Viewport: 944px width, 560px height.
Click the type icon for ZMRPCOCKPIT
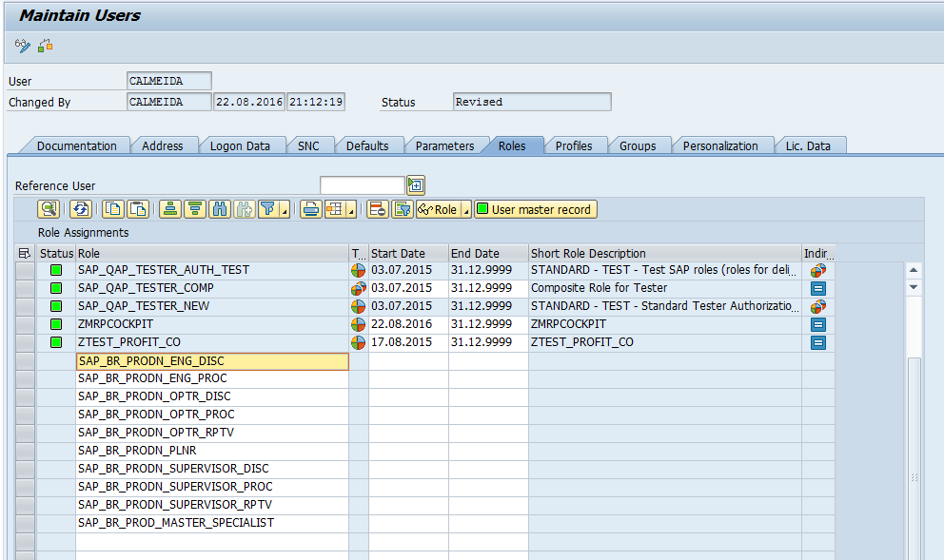358,324
